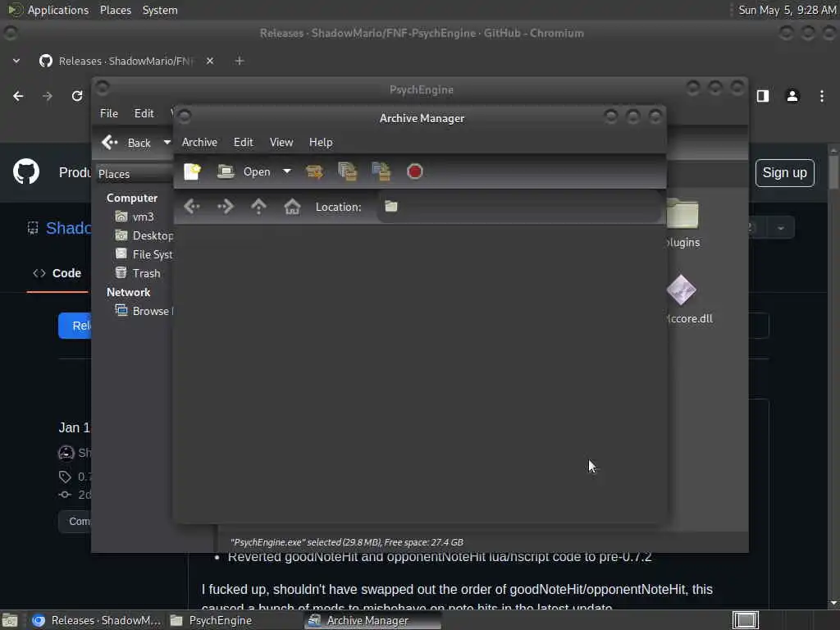Viewport: 840px width, 630px height.
Task: Toggle the Chromium side panel icon
Action: coord(763,96)
